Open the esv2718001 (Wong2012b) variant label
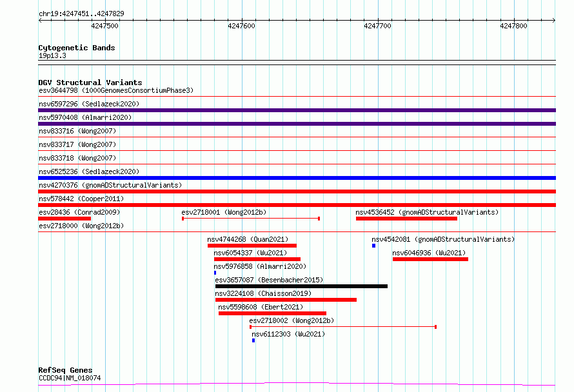 tap(224, 212)
